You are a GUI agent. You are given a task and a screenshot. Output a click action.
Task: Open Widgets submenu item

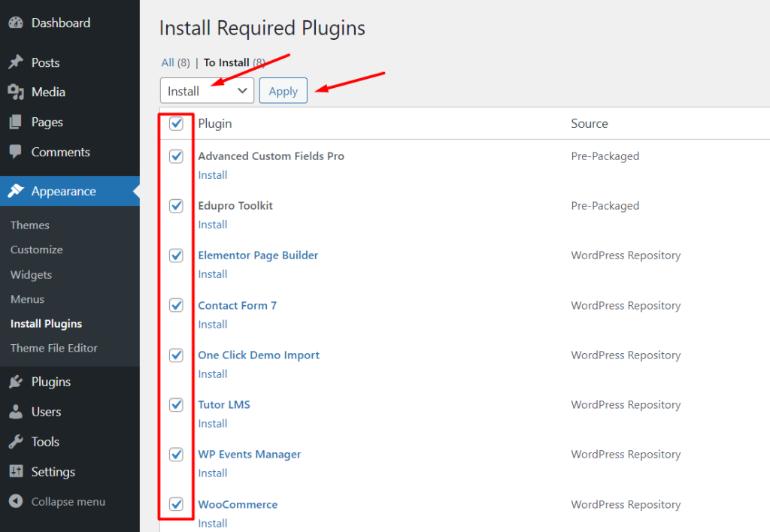tap(31, 275)
